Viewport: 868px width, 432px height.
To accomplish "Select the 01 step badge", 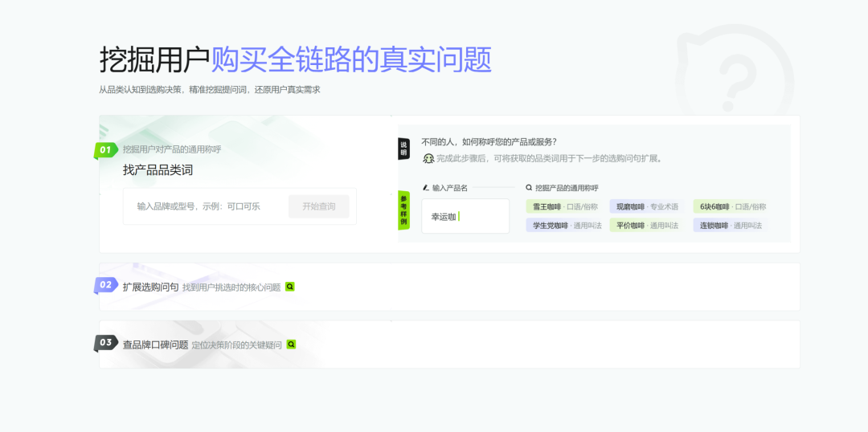I will click(x=106, y=150).
